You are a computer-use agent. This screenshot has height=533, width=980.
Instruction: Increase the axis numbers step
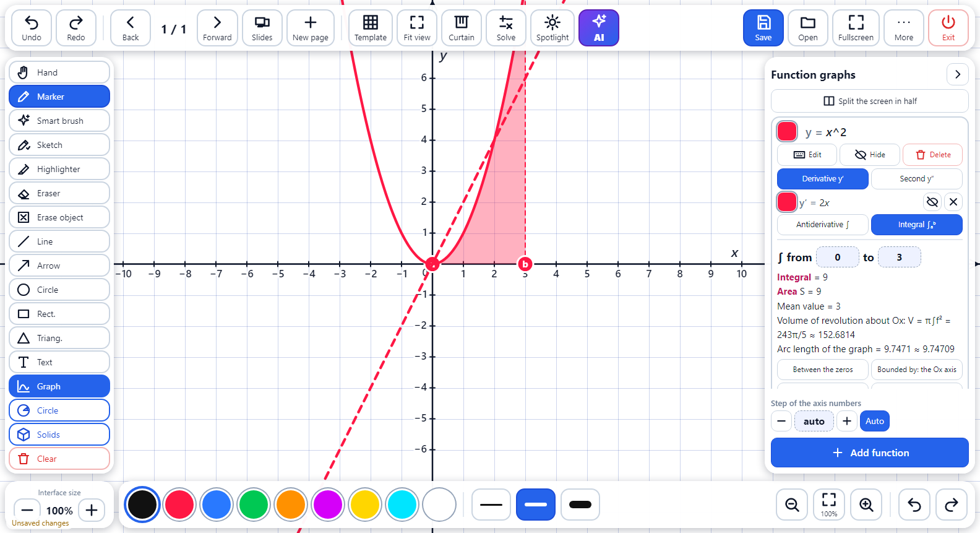tap(847, 421)
